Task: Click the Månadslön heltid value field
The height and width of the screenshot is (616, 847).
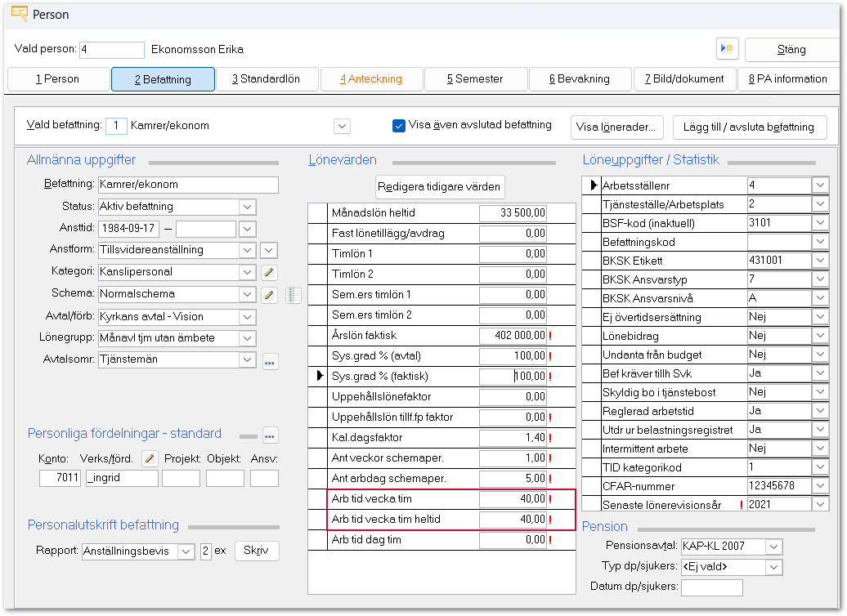Action: coord(513,213)
